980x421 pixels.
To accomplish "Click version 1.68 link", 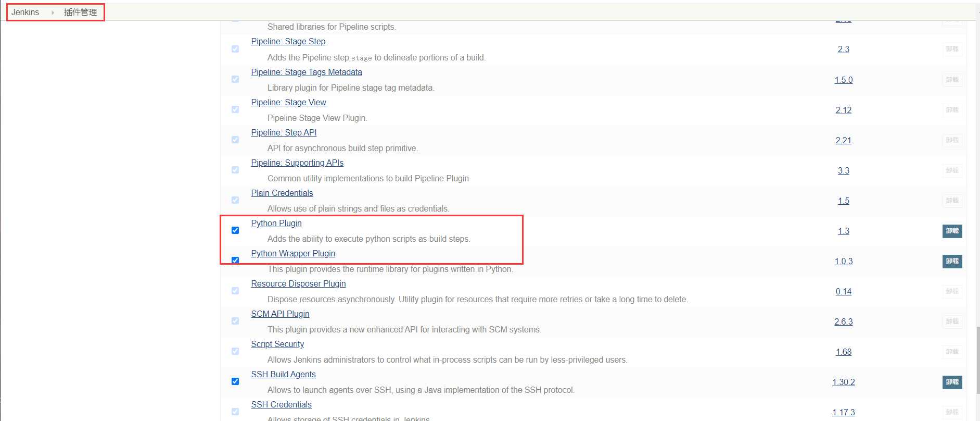I will [844, 352].
